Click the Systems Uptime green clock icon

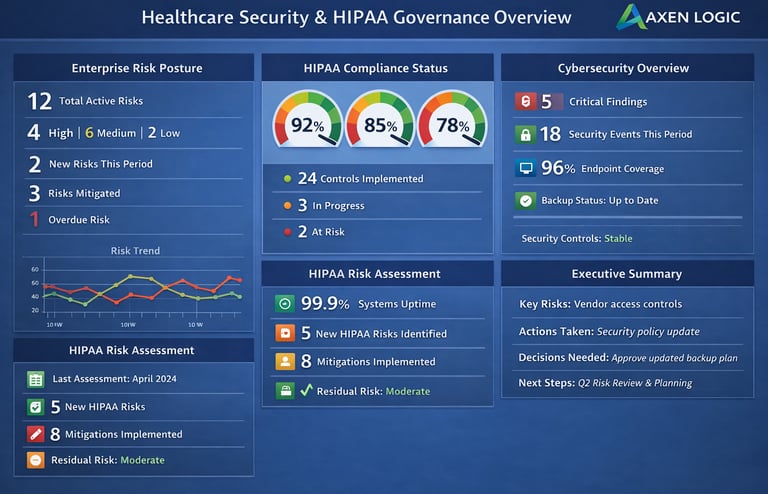pos(285,304)
